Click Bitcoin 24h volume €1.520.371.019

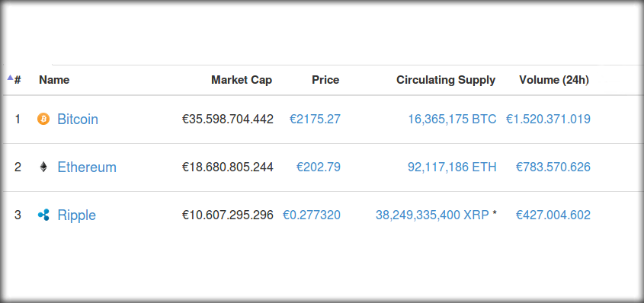548,120
